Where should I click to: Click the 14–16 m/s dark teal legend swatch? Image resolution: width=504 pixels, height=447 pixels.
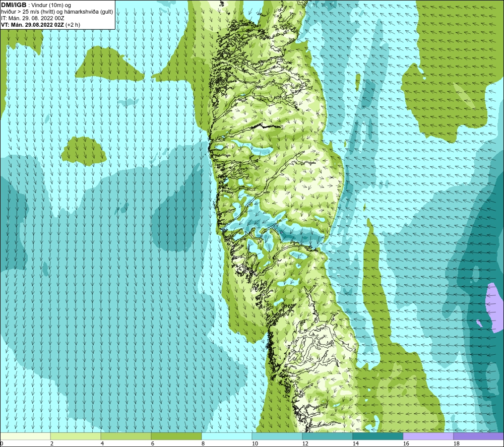coord(377,436)
